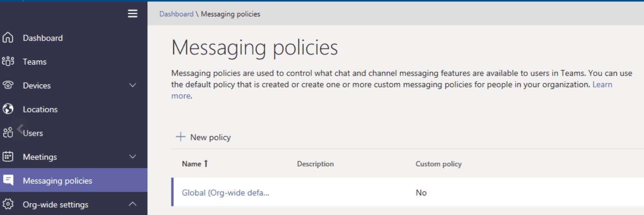
Task: Click the Messaging policies page heading
Action: 255,47
